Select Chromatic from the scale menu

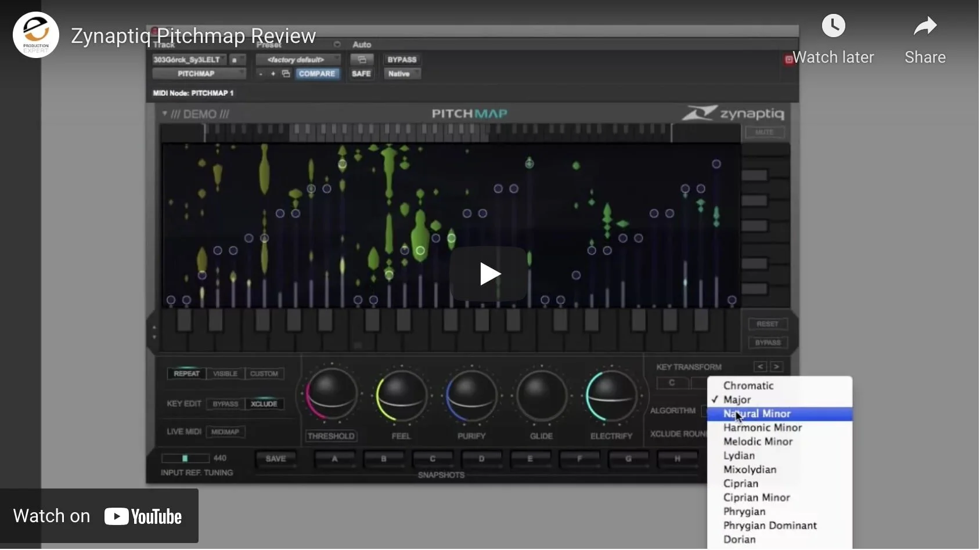pyautogui.click(x=780, y=386)
